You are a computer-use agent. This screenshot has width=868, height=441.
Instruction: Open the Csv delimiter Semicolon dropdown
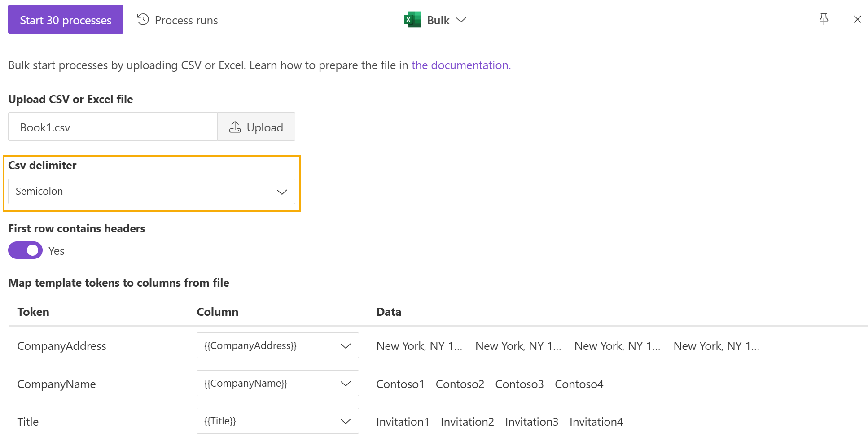click(152, 192)
